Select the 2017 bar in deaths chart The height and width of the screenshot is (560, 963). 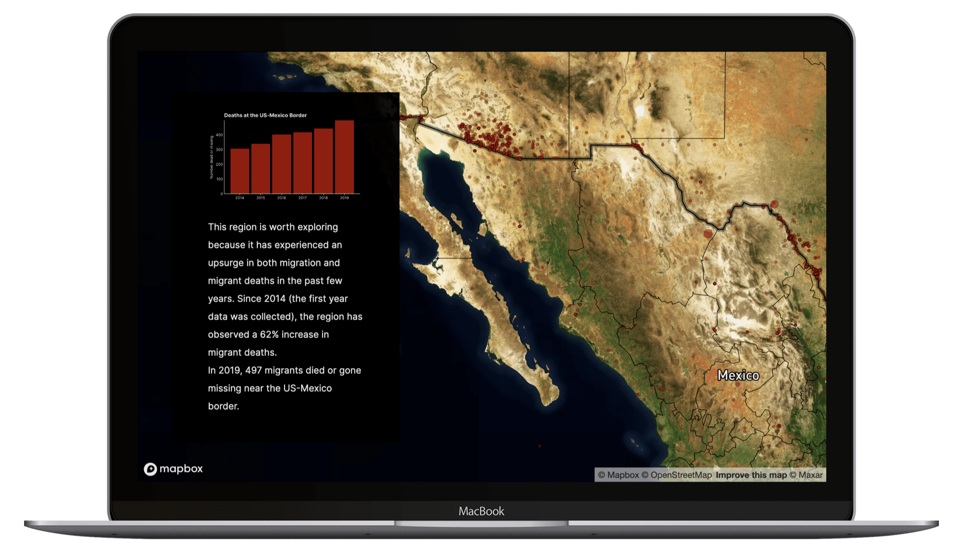coord(302,163)
